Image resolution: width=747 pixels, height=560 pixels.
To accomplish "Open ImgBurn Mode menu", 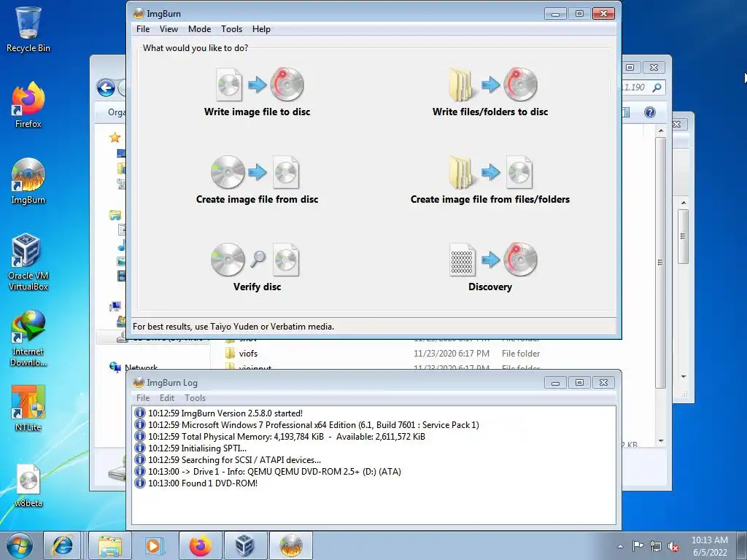I will point(199,29).
